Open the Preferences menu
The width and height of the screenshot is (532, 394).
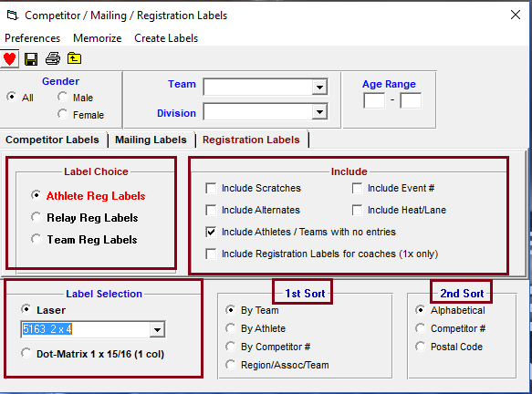tap(33, 38)
